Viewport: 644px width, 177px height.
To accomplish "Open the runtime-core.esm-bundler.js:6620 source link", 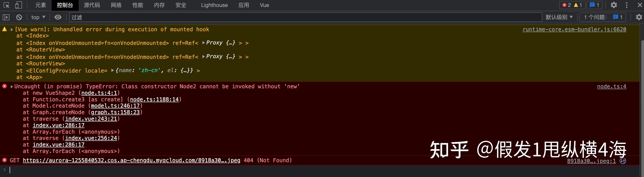I will (x=574, y=29).
